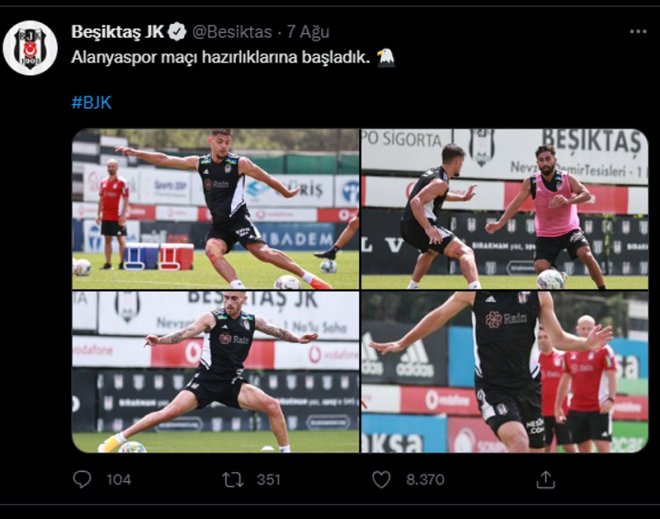The height and width of the screenshot is (519, 660).
Task: Click the 351 retweets count
Action: coord(269,480)
